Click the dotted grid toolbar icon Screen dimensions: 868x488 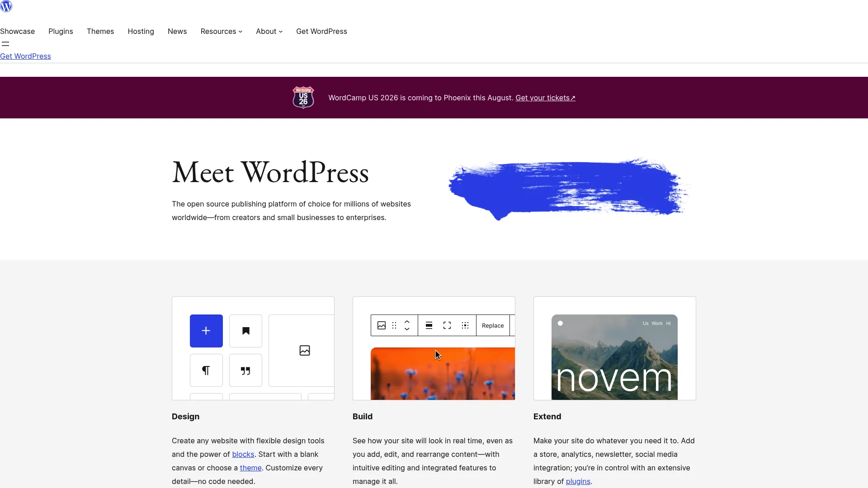[465, 325]
